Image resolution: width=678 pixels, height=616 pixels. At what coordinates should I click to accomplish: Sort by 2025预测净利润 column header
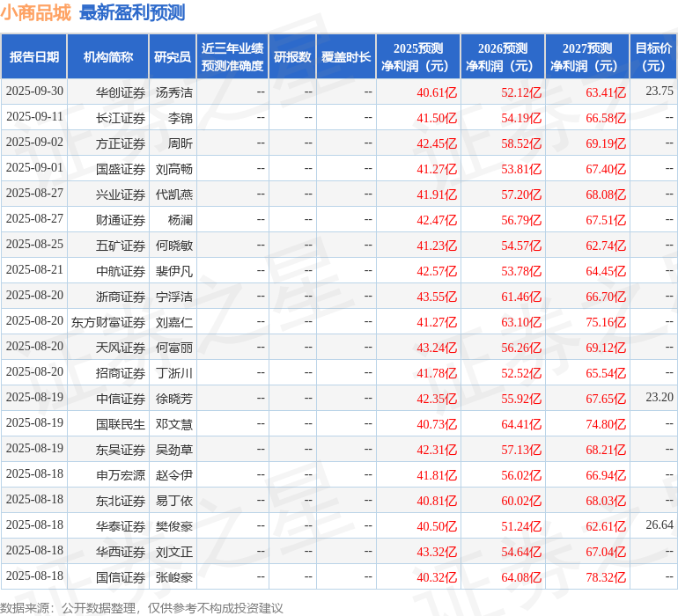[x=418, y=57]
